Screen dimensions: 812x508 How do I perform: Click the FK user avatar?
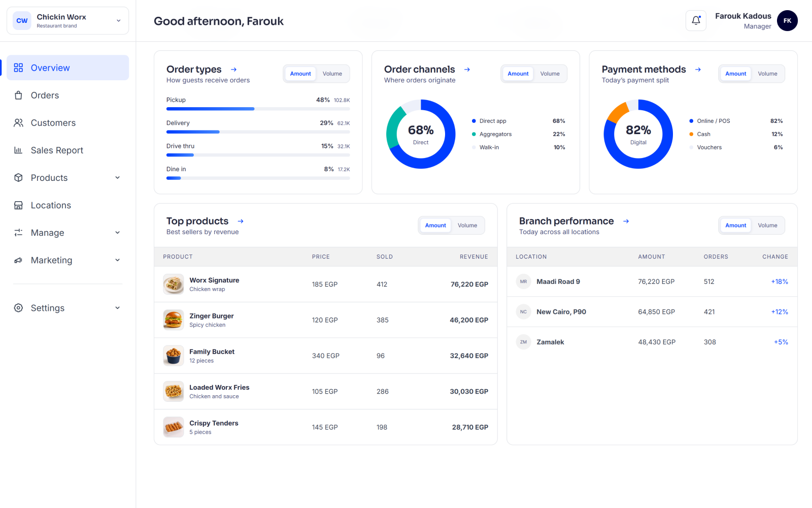pos(787,21)
